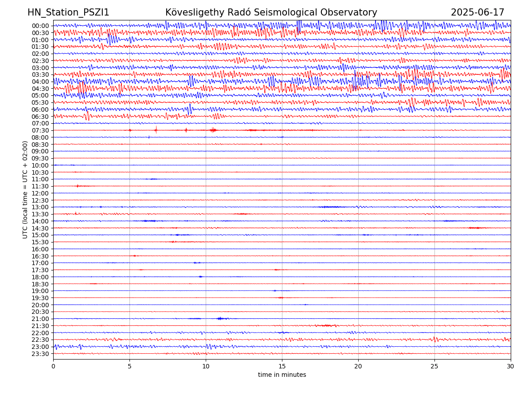Click the 21:00 time label
The height and width of the screenshot is (399, 532).
(x=40, y=319)
